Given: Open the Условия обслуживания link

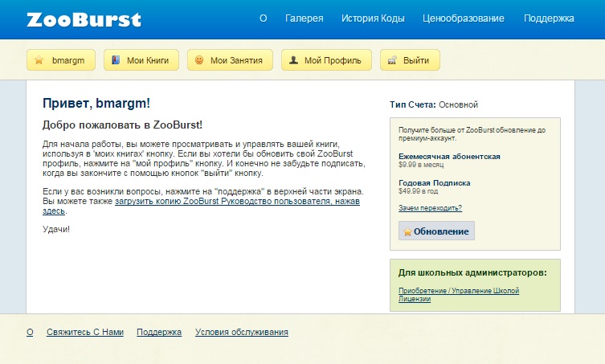Looking at the screenshot, I should pyautogui.click(x=242, y=332).
